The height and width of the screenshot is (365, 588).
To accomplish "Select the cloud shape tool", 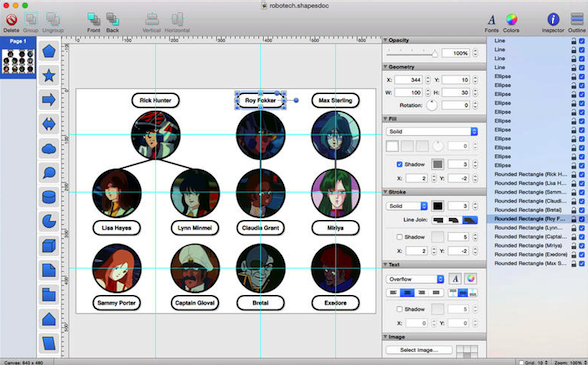I will 49,149.
